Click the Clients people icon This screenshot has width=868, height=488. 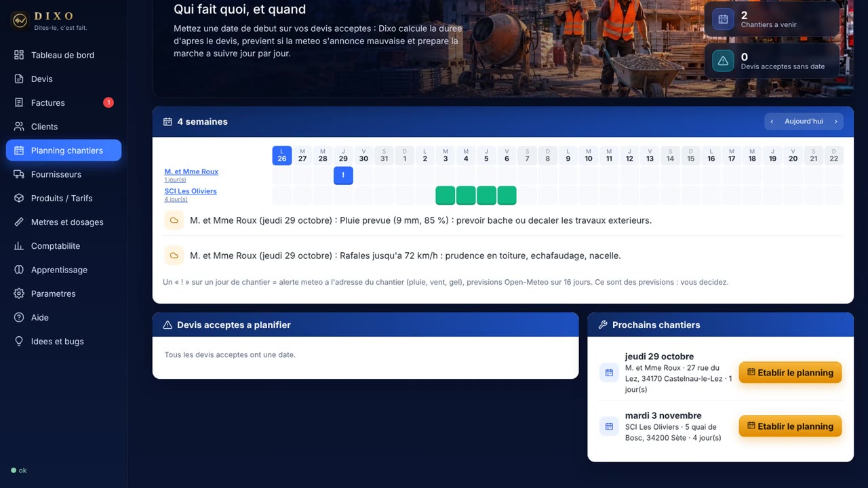[x=19, y=127]
